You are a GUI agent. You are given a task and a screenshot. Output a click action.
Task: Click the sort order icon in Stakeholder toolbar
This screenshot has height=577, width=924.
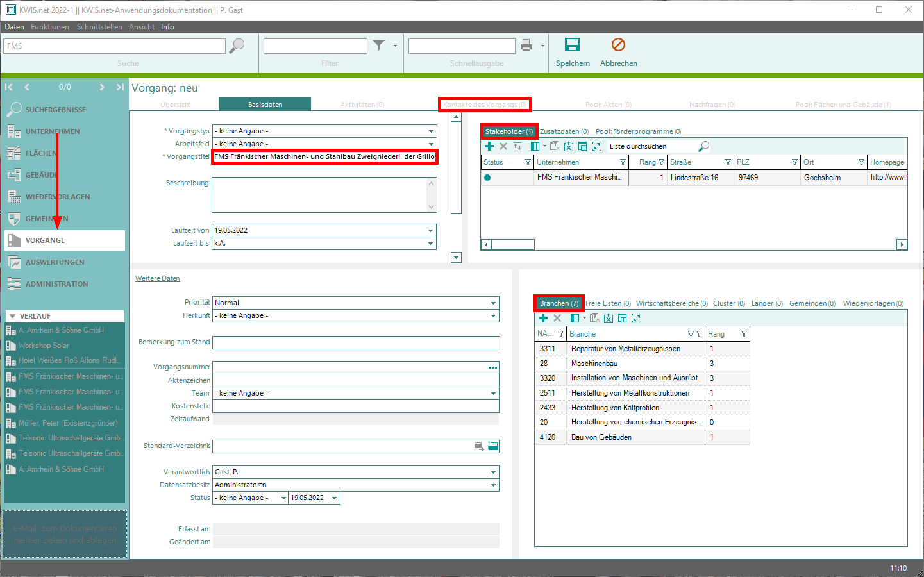coord(517,146)
